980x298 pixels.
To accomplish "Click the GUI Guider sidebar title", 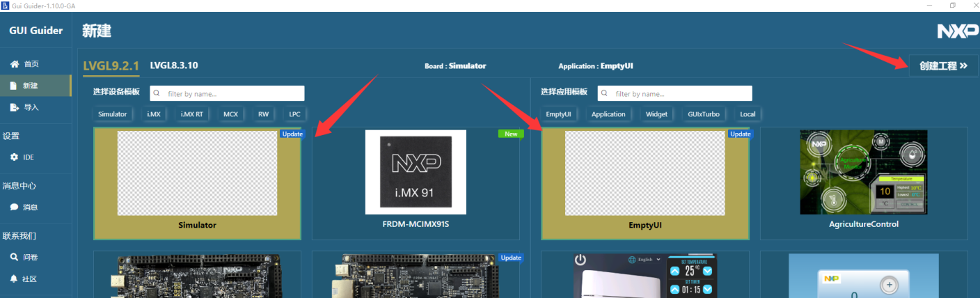I will click(x=35, y=31).
